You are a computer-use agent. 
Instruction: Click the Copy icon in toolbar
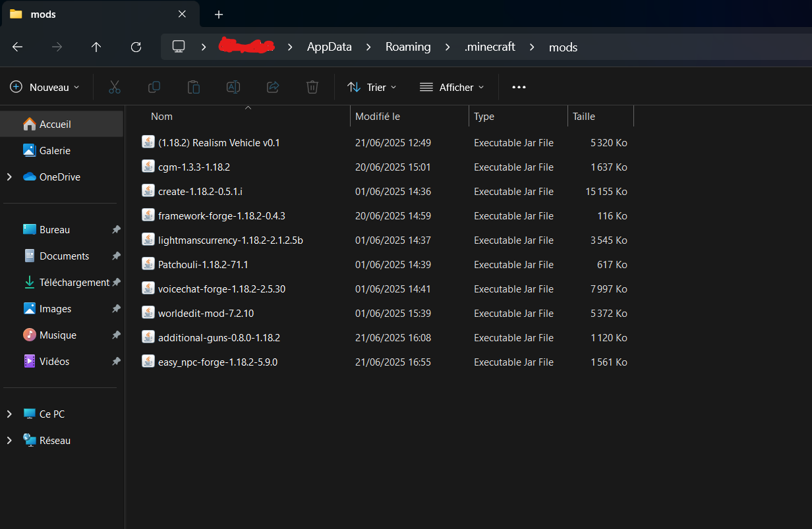[154, 87]
